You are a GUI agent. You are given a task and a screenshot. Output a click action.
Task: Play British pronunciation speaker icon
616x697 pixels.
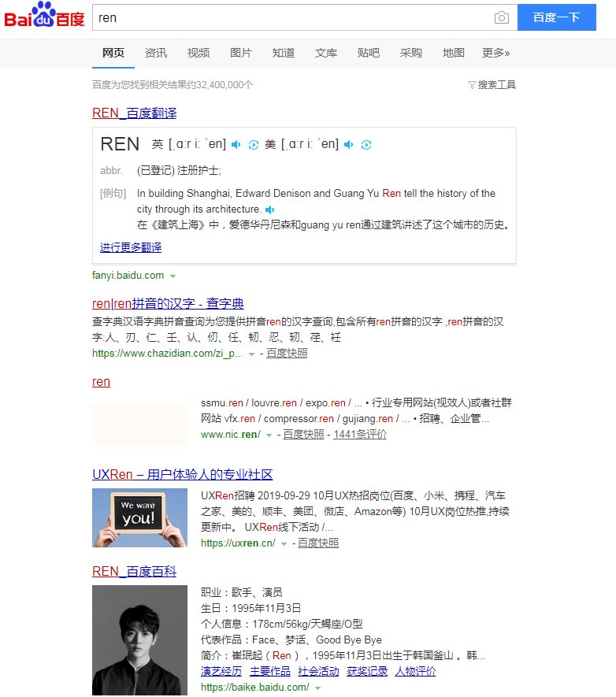236,144
